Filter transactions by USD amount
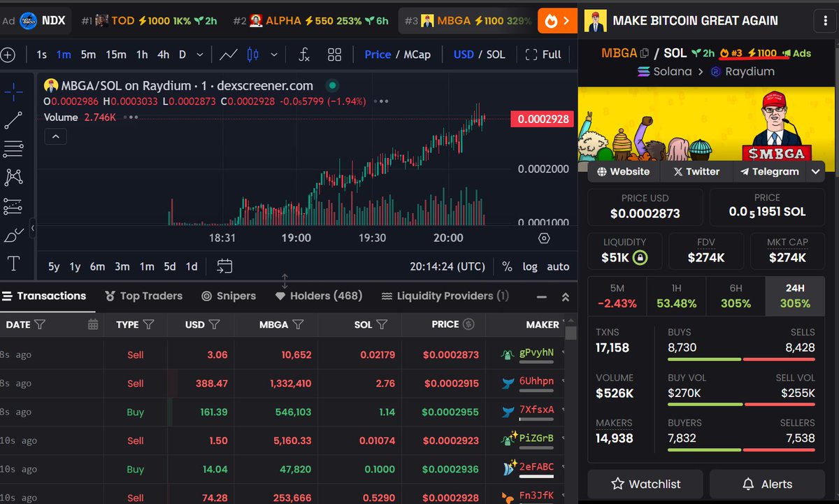 pos(215,324)
